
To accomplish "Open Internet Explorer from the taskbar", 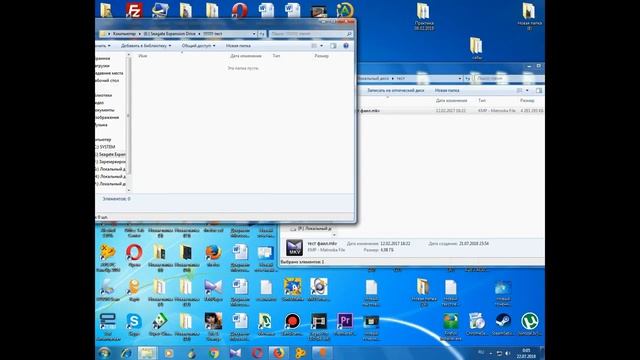I will coord(126,353).
